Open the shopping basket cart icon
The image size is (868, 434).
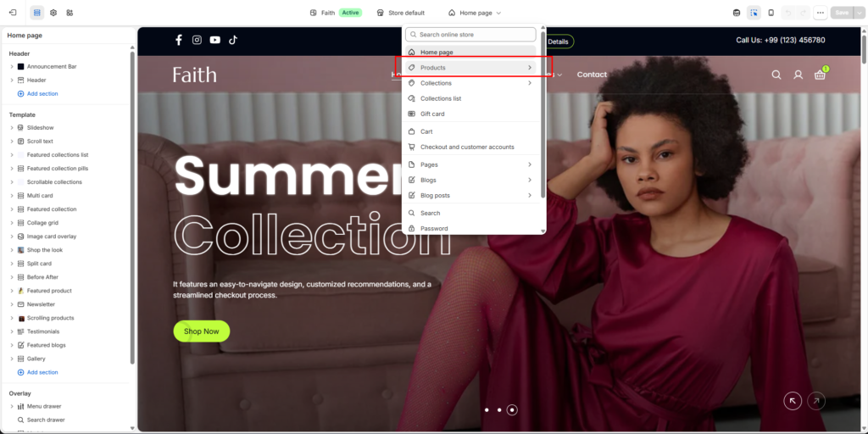820,75
